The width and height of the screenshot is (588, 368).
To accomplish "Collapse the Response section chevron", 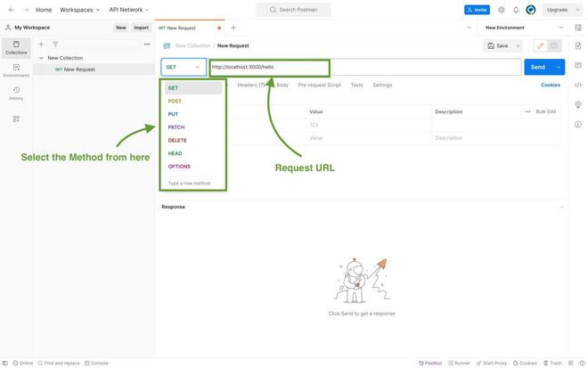I will 561,207.
